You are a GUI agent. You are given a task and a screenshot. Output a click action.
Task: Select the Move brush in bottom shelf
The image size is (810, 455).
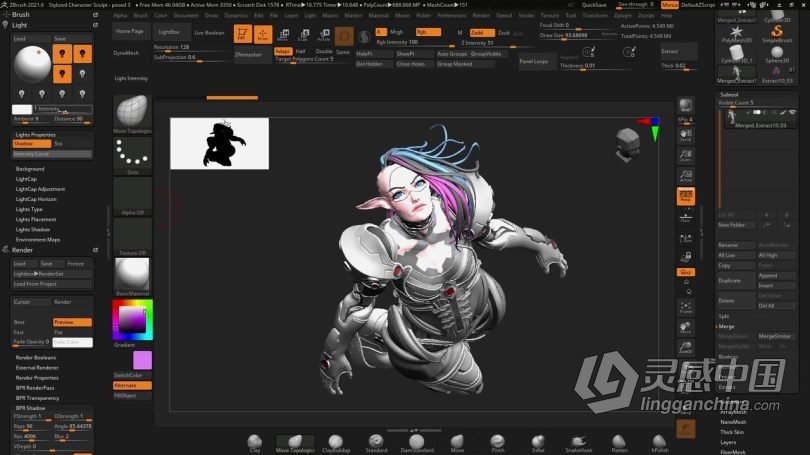(x=457, y=444)
